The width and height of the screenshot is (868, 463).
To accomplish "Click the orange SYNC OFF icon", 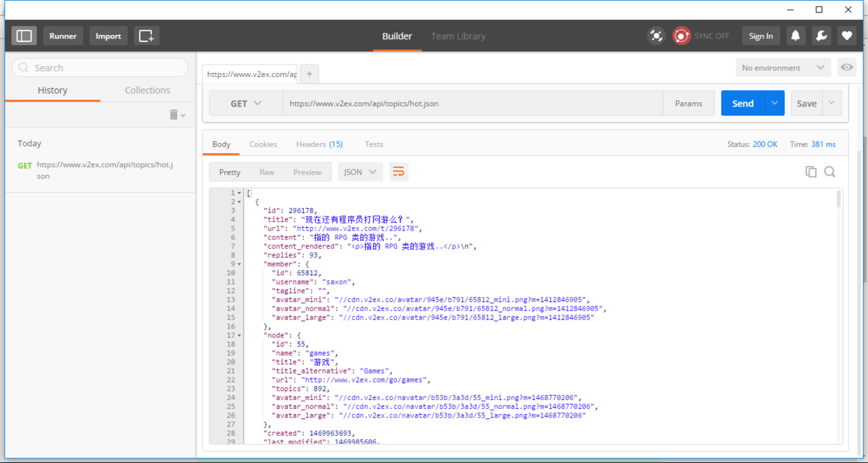I will pyautogui.click(x=681, y=36).
